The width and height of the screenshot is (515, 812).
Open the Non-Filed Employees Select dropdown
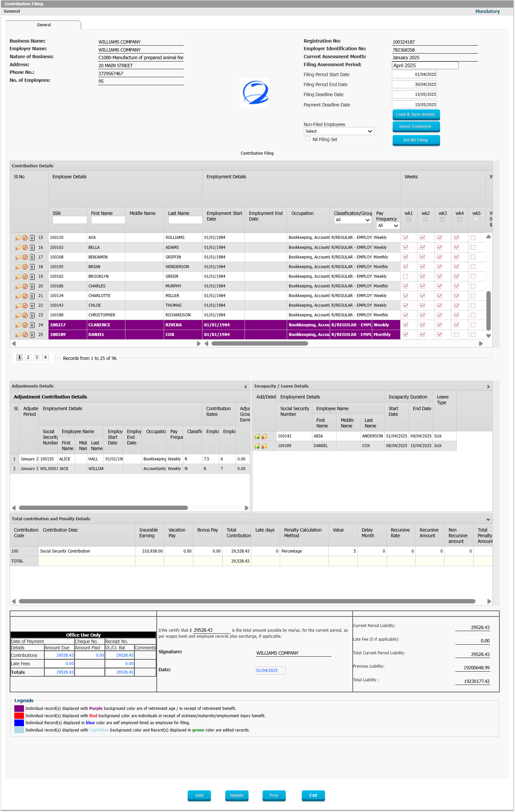pyautogui.click(x=339, y=131)
